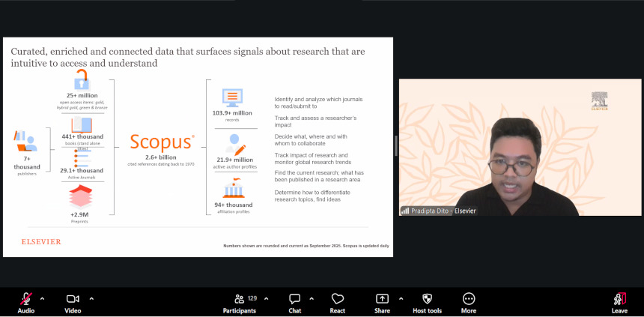This screenshot has height=317, width=644.
Task: Start video with the Video camera button
Action: coord(73,303)
